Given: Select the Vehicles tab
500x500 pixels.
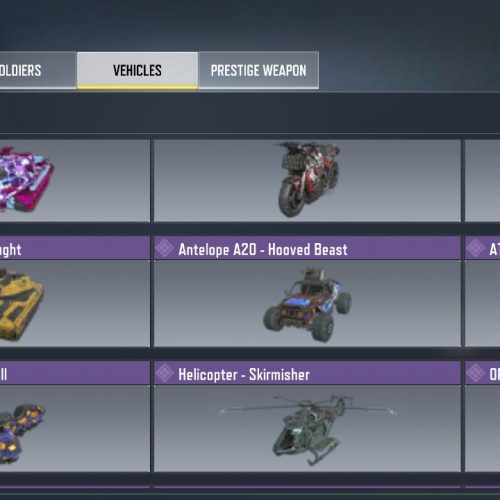Looking at the screenshot, I should [x=137, y=70].
